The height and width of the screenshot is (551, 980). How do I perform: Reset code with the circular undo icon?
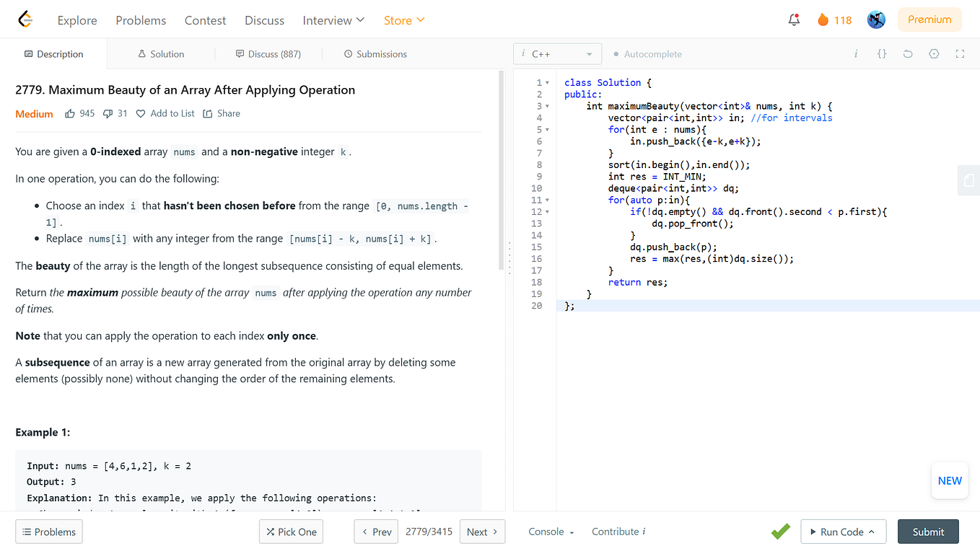pyautogui.click(x=907, y=53)
